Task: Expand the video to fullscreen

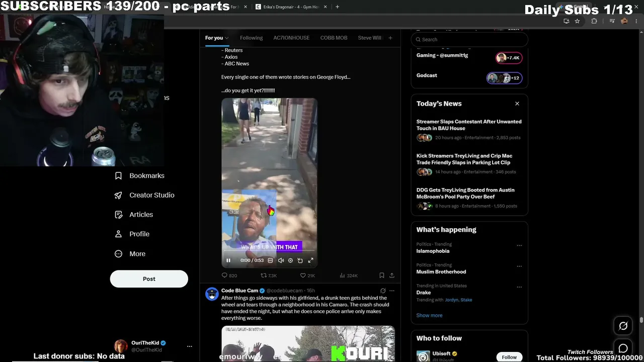Action: (x=310, y=260)
